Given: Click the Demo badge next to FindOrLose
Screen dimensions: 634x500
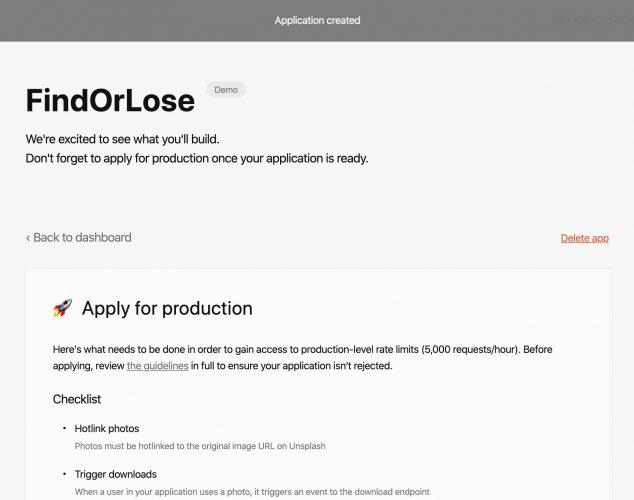Looking at the screenshot, I should [x=226, y=89].
